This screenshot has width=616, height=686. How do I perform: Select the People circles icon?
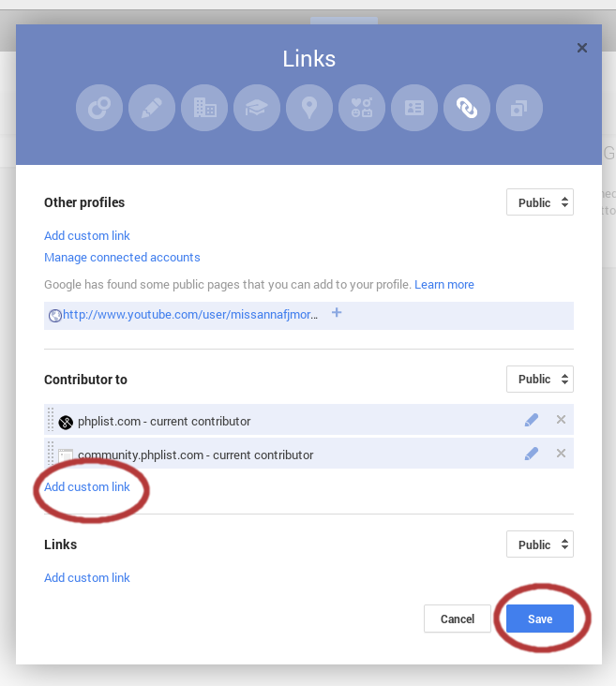coord(99,108)
